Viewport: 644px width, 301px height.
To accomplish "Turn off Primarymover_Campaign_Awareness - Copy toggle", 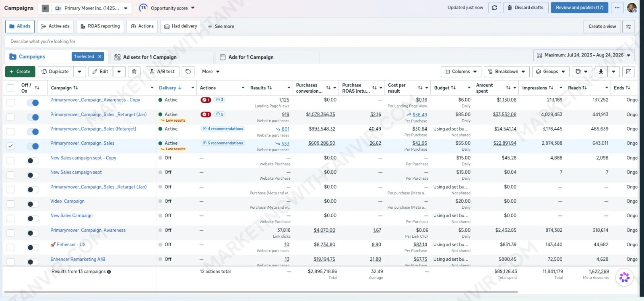I will (33, 103).
